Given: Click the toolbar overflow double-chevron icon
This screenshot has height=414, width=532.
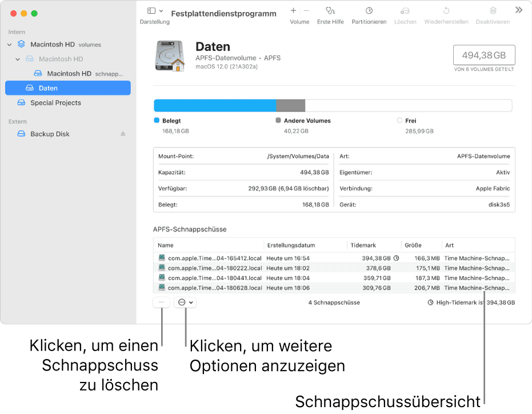Looking at the screenshot, I should click(x=518, y=10).
